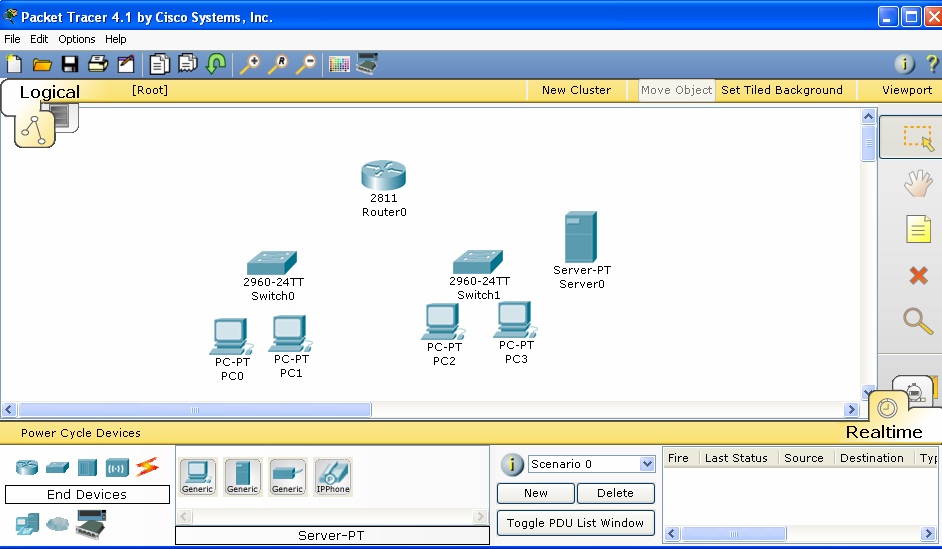This screenshot has width=942, height=549.
Task: Zoom in with the plus magnifier
Action: [249, 64]
